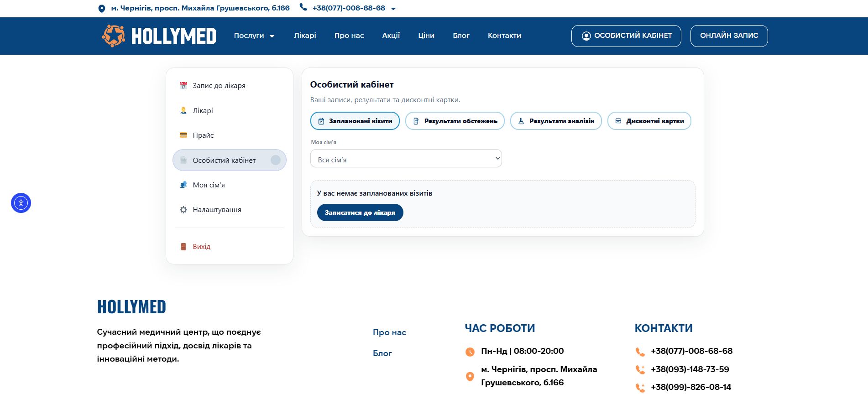This screenshot has height=399, width=868.
Task: Click the doctor icon next to Лікарі
Action: [x=183, y=110]
